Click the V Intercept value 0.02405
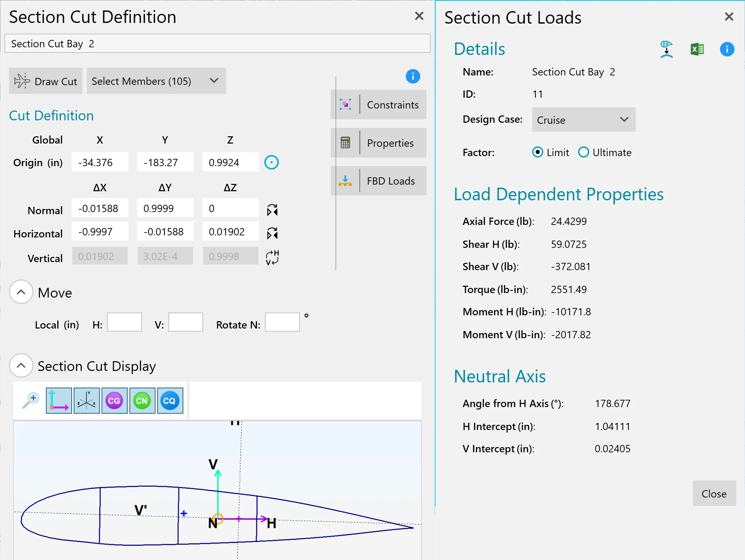Image resolution: width=745 pixels, height=560 pixels. (612, 449)
